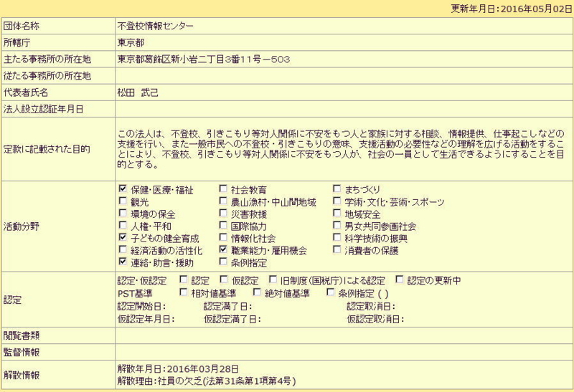
Task: Click the 解散年月日:2016年03月28日 line
Action: click(178, 368)
